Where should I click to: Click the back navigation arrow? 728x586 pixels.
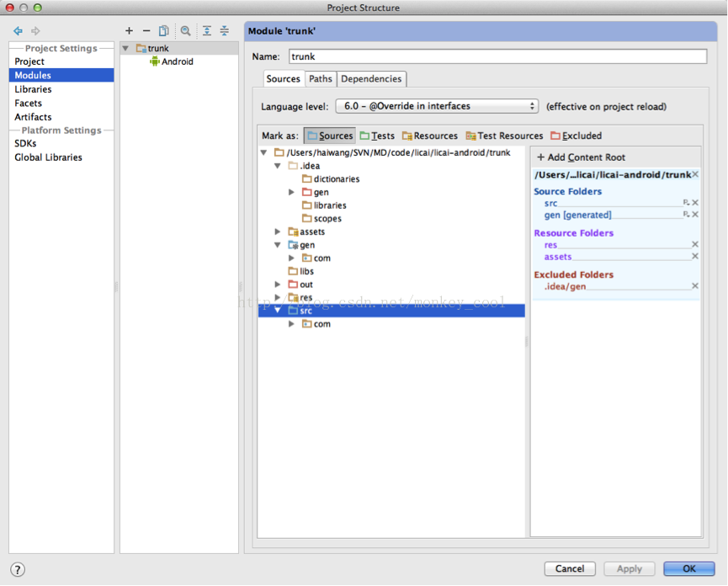point(18,31)
